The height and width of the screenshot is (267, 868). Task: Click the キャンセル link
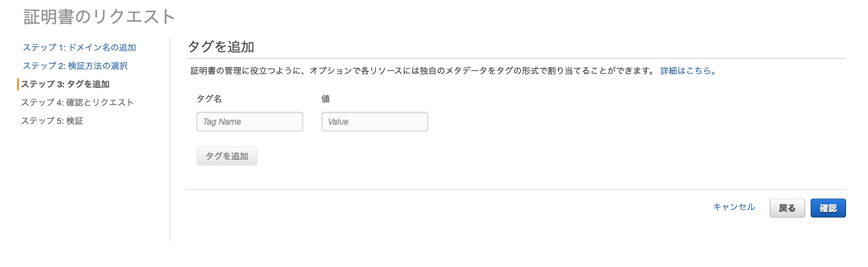click(734, 207)
